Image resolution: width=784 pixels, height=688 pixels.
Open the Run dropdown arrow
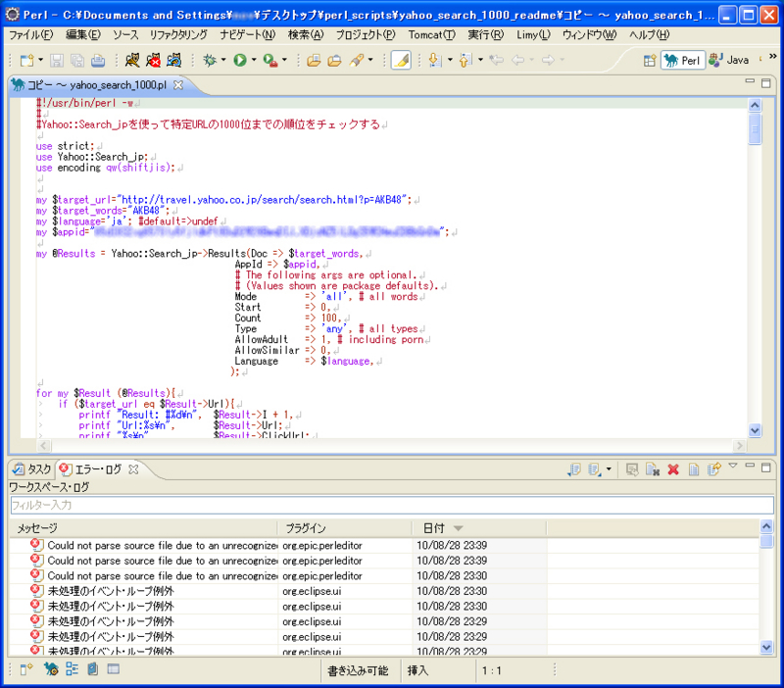(x=254, y=60)
